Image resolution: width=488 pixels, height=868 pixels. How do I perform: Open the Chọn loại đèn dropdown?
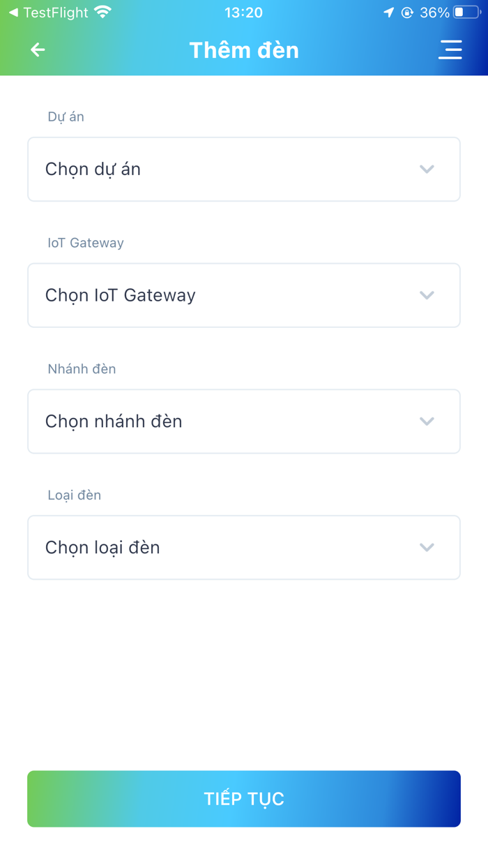[244, 548]
